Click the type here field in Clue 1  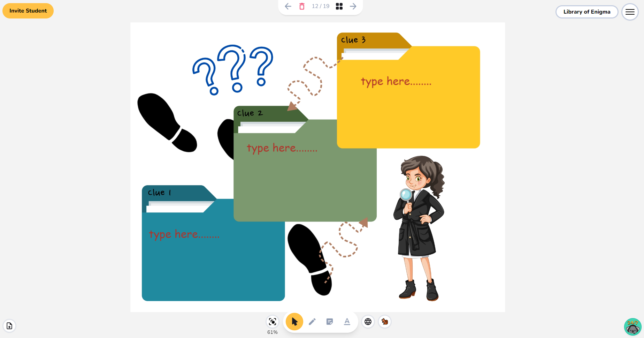coord(184,234)
